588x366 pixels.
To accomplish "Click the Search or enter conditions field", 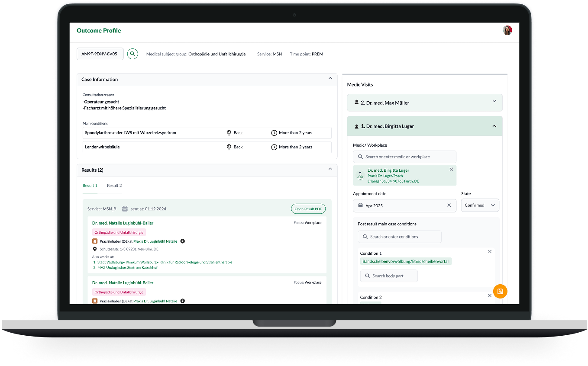I will point(399,237).
